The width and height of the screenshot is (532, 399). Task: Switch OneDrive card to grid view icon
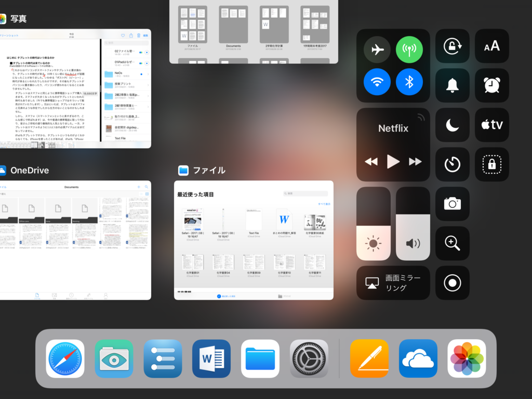point(147,194)
